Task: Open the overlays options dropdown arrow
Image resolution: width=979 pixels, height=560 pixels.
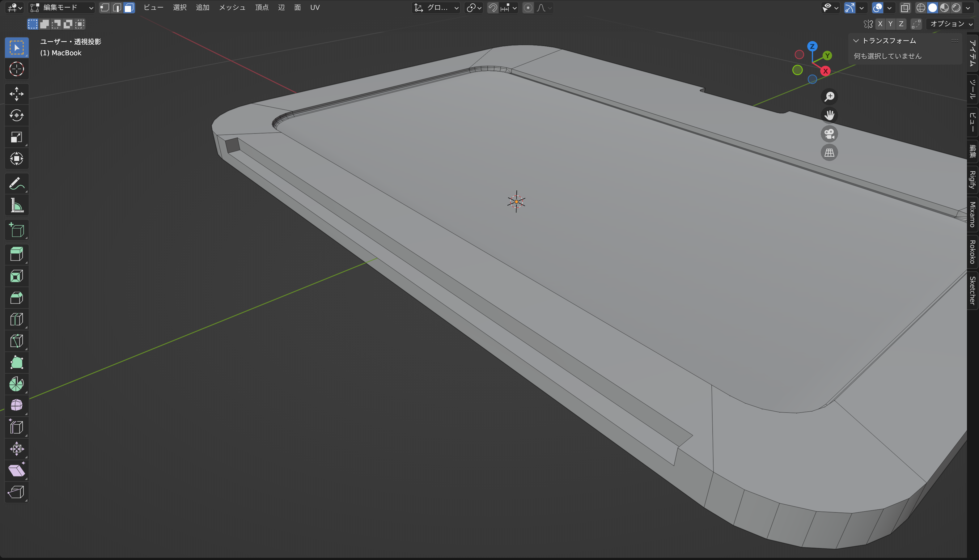Action: (x=889, y=8)
